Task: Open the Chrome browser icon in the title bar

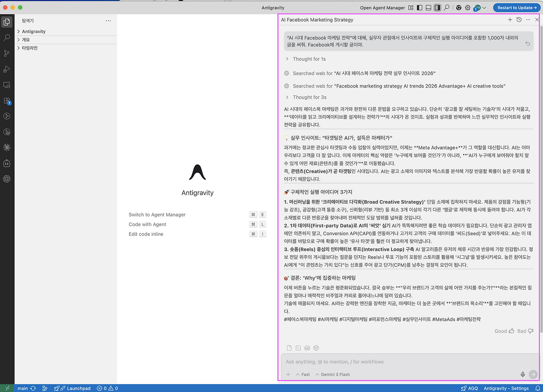Action: point(459,8)
